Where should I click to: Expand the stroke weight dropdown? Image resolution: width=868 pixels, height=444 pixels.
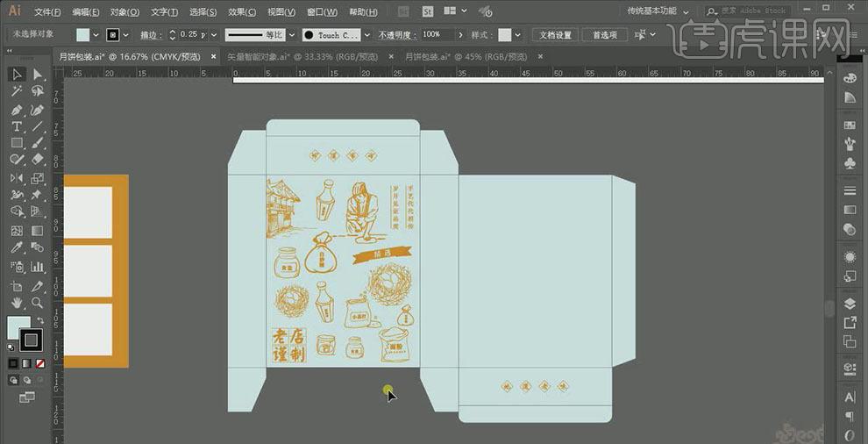pos(213,35)
